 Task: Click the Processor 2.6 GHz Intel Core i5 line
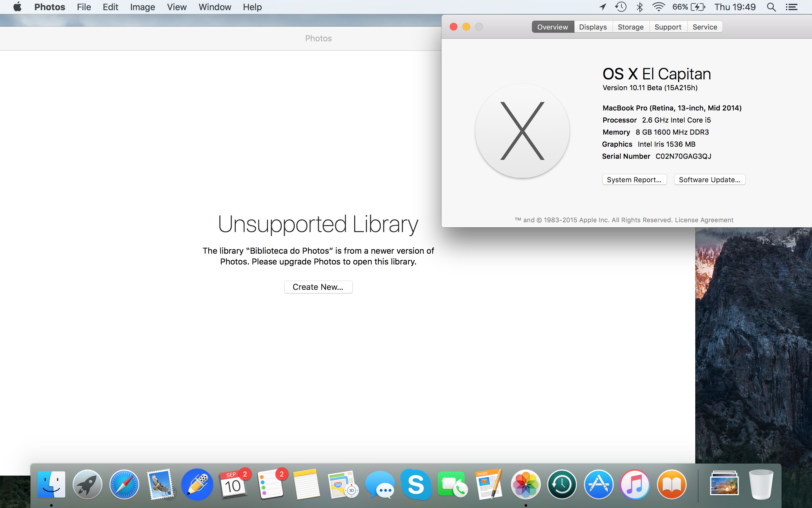[x=657, y=120]
